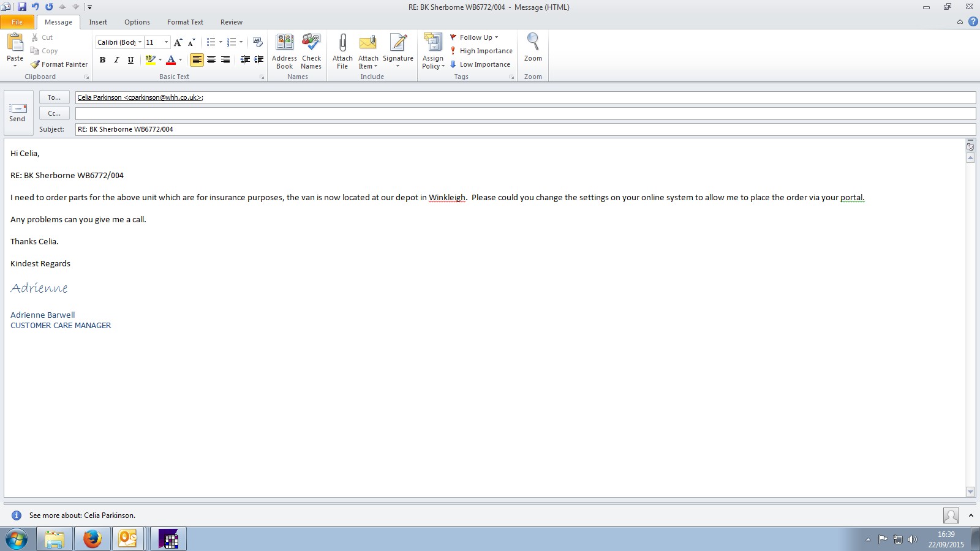980x551 pixels.
Task: Open the font size dropdown
Action: coord(166,42)
